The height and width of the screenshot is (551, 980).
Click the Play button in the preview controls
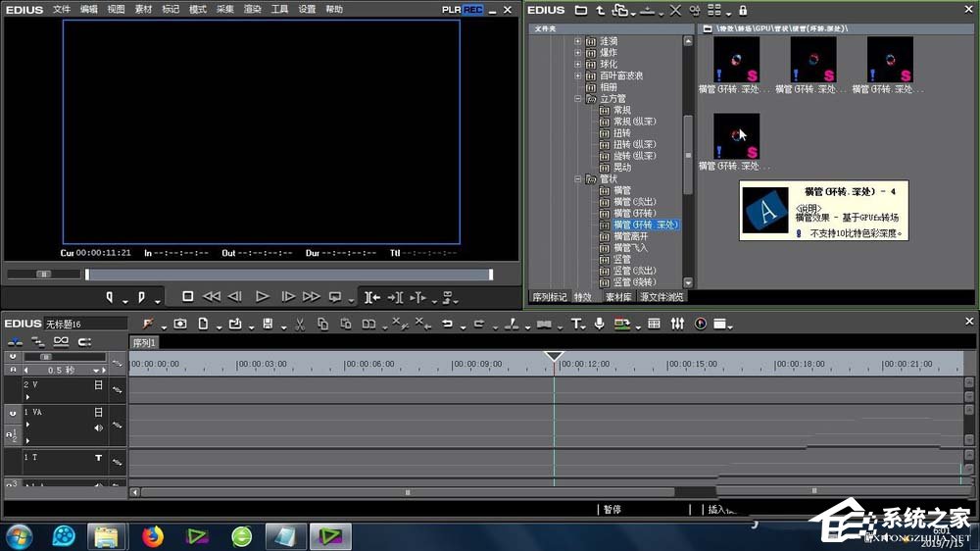pyautogui.click(x=262, y=296)
